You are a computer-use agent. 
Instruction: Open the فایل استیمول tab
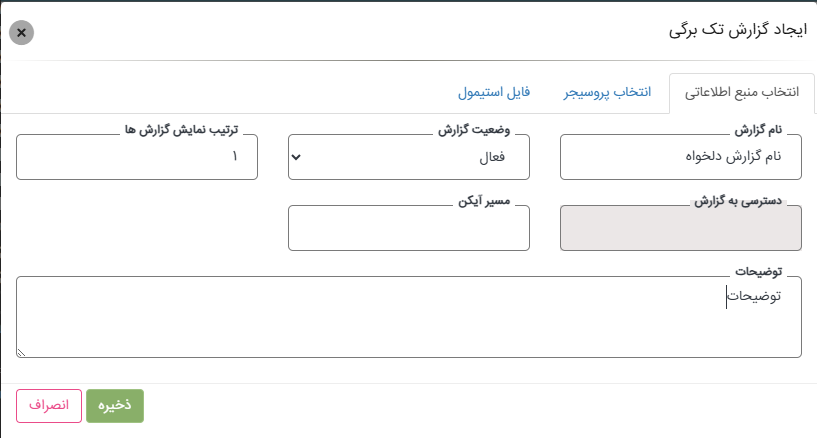click(494, 92)
